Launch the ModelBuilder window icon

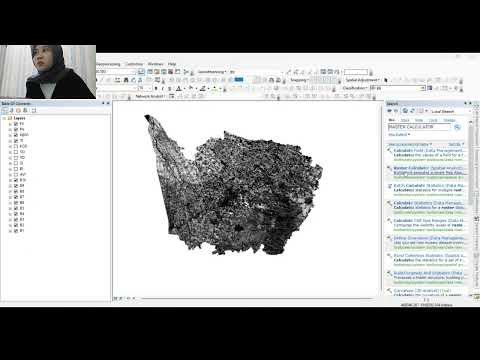[186, 72]
